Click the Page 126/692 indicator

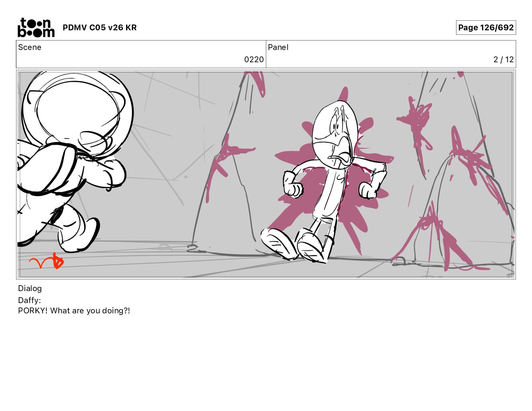(486, 27)
